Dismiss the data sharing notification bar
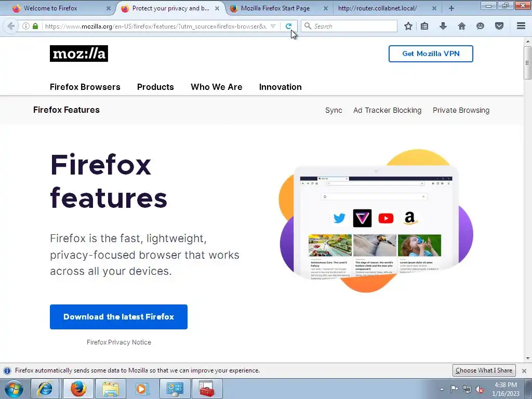Screen dimensions: 532x399 (524, 371)
